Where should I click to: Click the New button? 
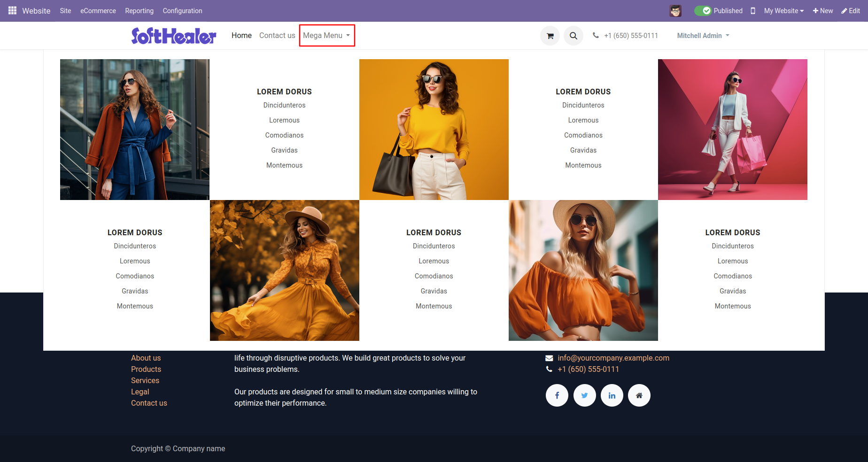coord(823,11)
